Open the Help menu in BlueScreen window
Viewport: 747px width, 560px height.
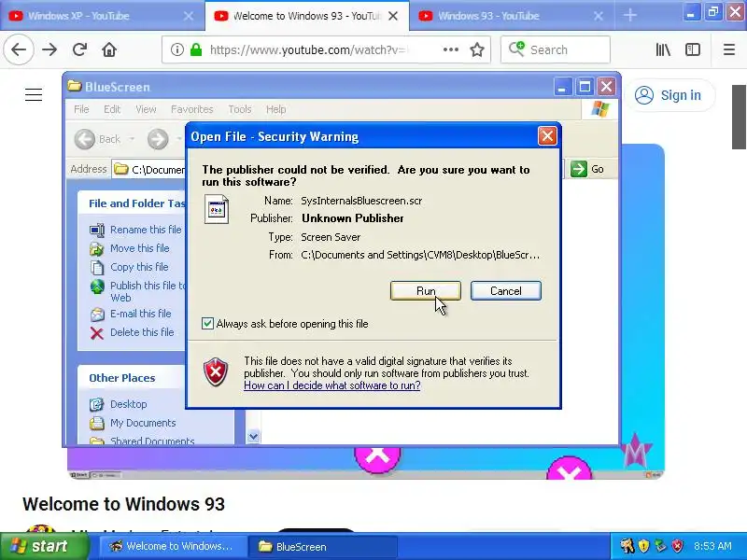click(x=275, y=109)
